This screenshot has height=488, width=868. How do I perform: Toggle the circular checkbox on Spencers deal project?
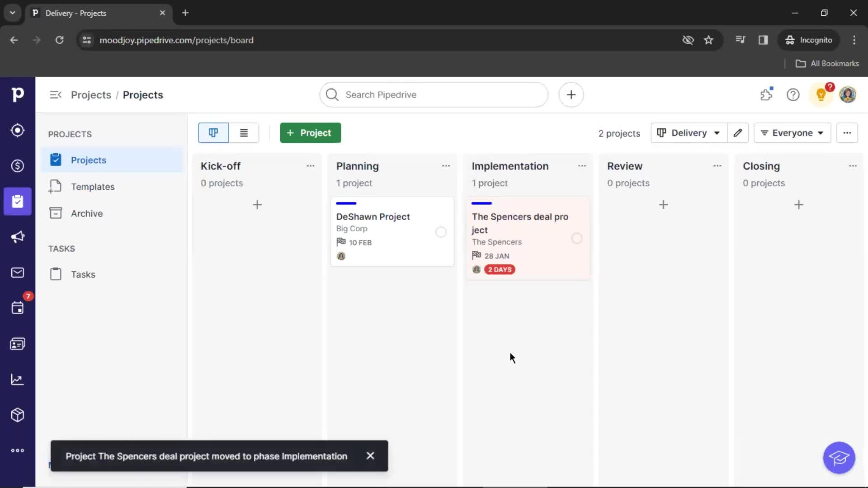[x=576, y=238]
